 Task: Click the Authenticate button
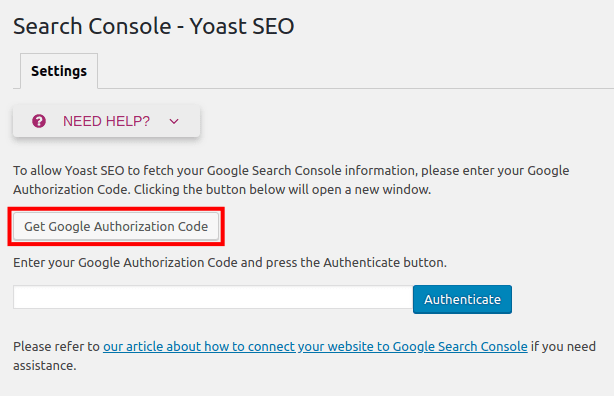click(x=462, y=299)
